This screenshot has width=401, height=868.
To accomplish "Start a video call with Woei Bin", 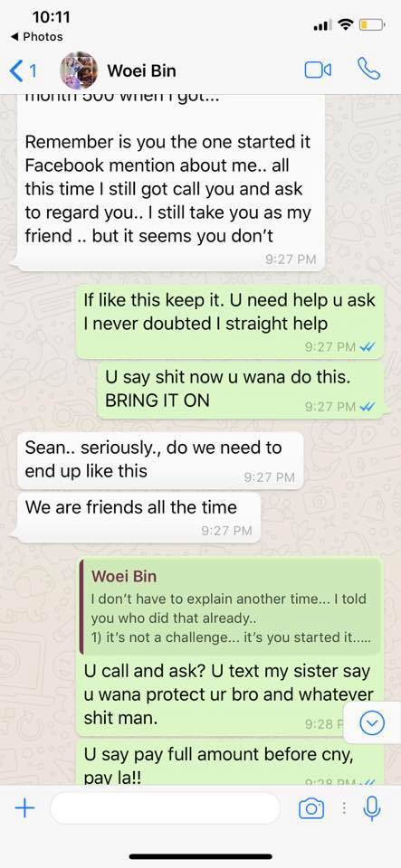I will 319,70.
